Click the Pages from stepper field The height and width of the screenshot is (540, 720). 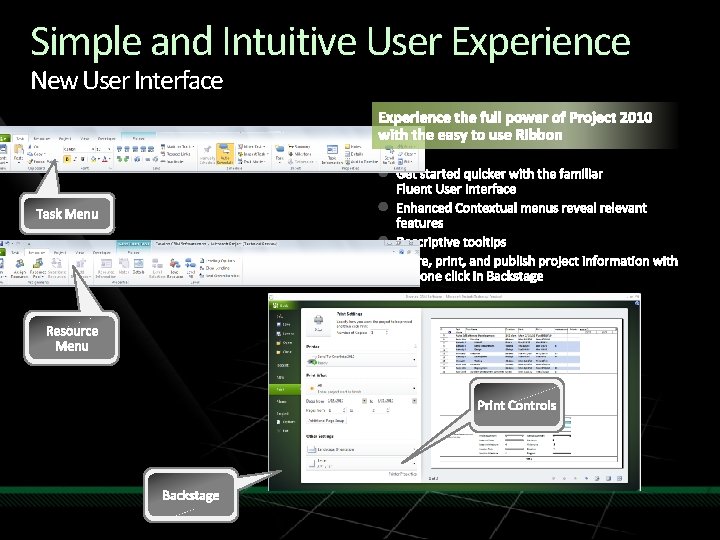(337, 410)
